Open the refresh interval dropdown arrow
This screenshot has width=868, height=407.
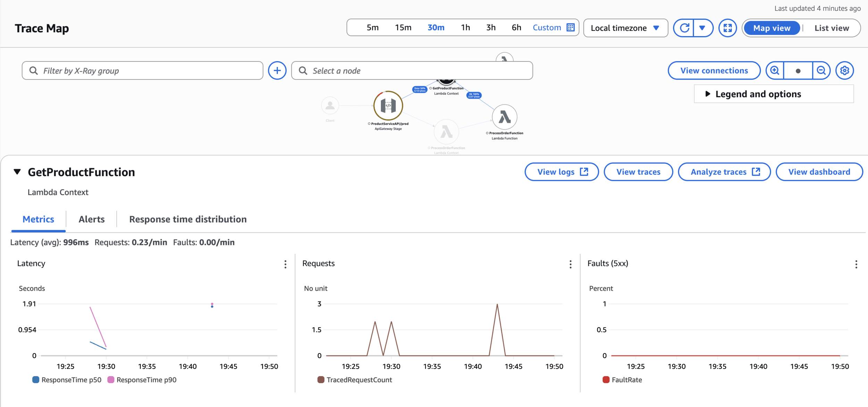tap(702, 28)
